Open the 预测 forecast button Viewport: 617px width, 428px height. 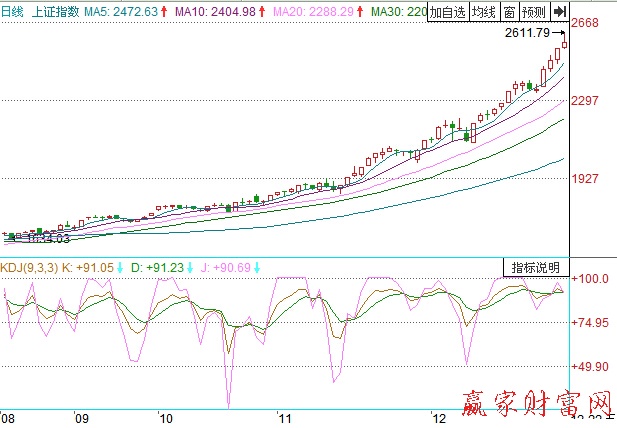click(x=534, y=12)
